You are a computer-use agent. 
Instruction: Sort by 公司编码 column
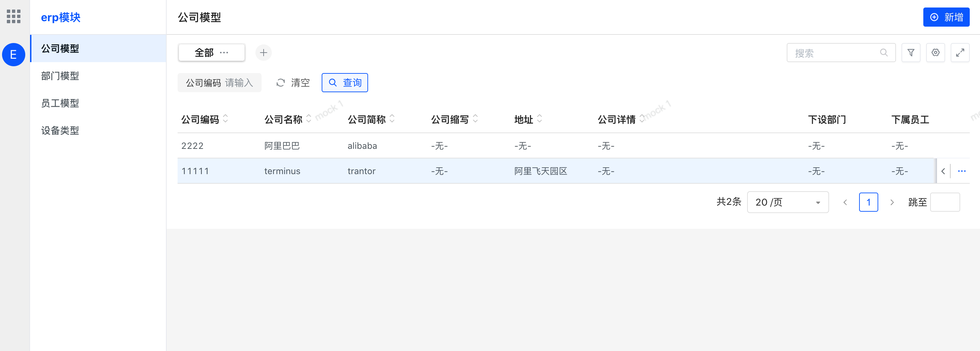(225, 119)
